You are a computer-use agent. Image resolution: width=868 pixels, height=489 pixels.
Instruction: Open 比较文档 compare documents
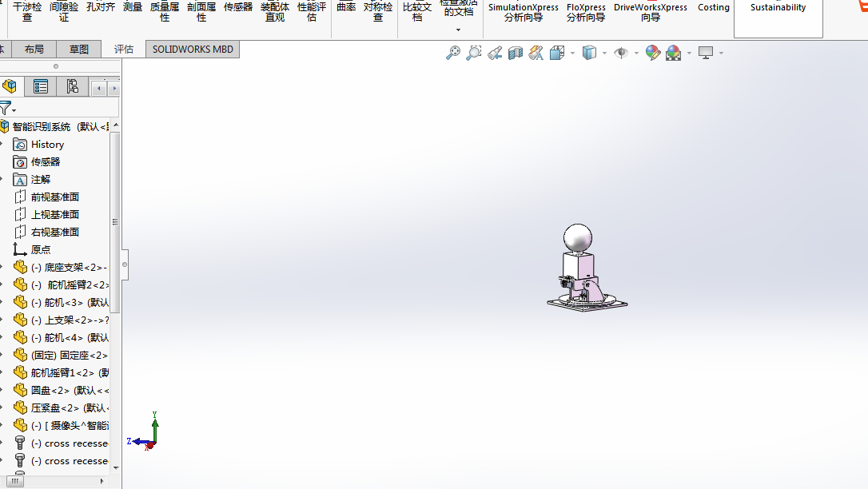click(417, 12)
